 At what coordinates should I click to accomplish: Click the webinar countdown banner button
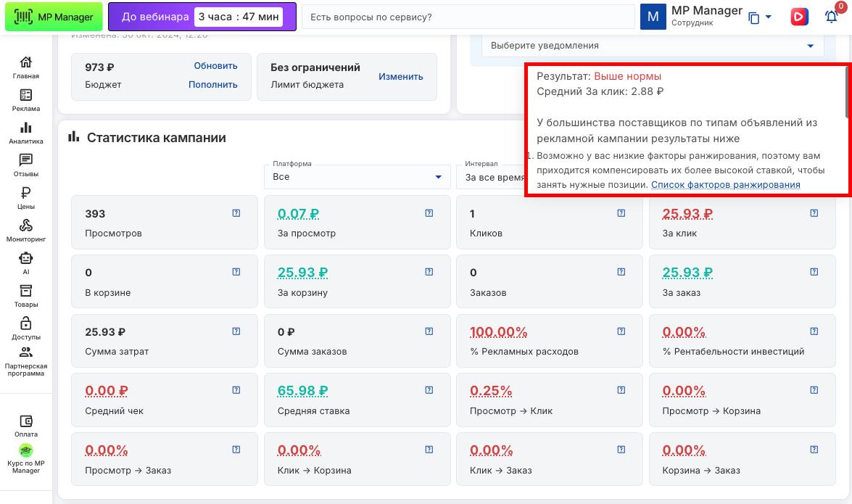pos(202,17)
